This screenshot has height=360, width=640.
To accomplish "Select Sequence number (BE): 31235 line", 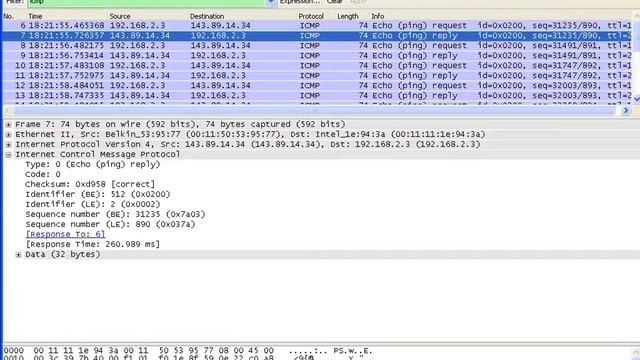I will (x=116, y=214).
